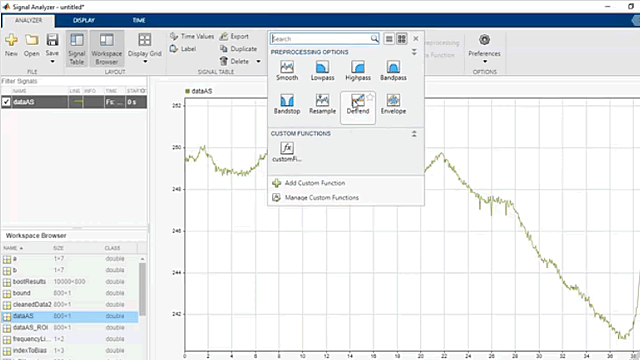Select the Highpass filter option
The width and height of the screenshot is (640, 360).
tap(358, 71)
